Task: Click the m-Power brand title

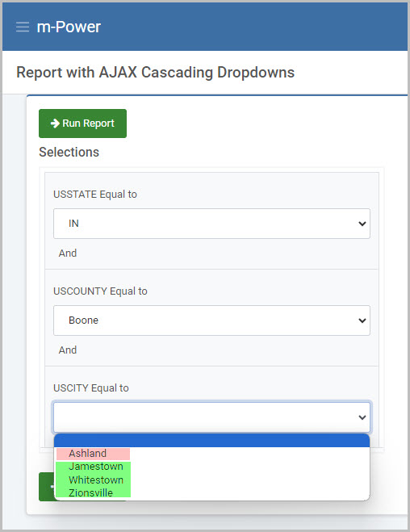Action: click(69, 27)
